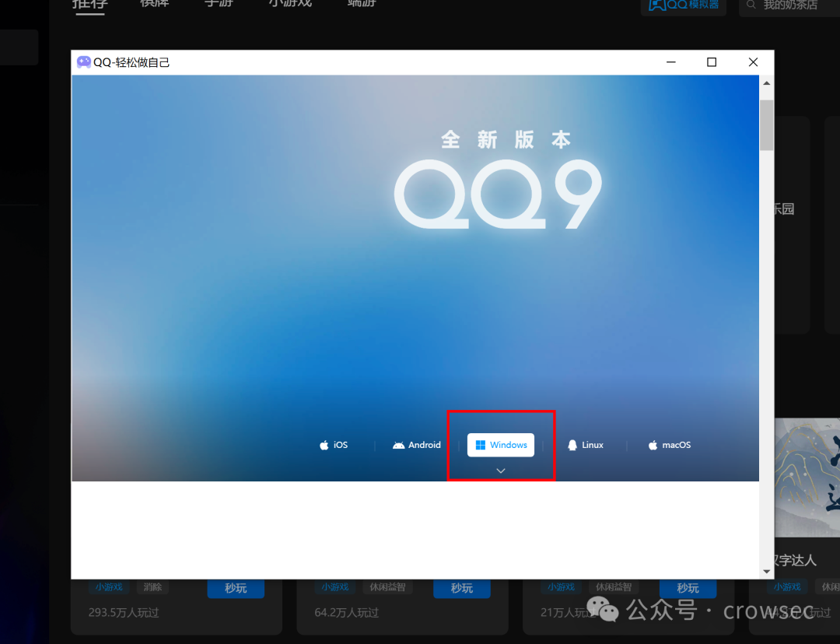Viewport: 840px width, 644px height.
Task: Open the game thumbnail above 字达人
Action: pyautogui.click(x=807, y=478)
